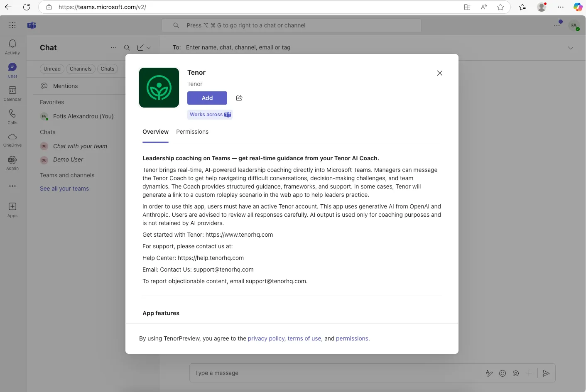This screenshot has width=586, height=392.
Task: Open the permissions link in footer
Action: pos(352,338)
